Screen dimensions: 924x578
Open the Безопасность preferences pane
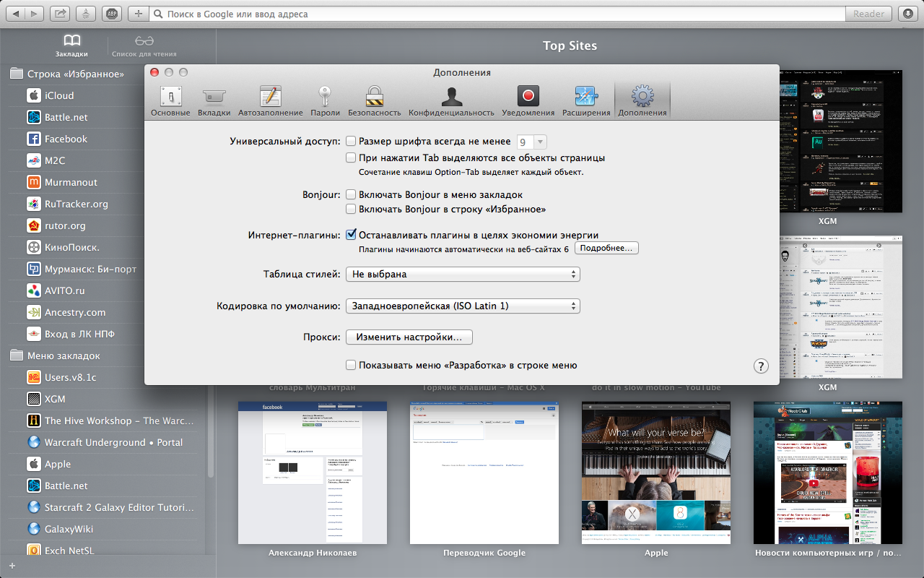tap(374, 100)
